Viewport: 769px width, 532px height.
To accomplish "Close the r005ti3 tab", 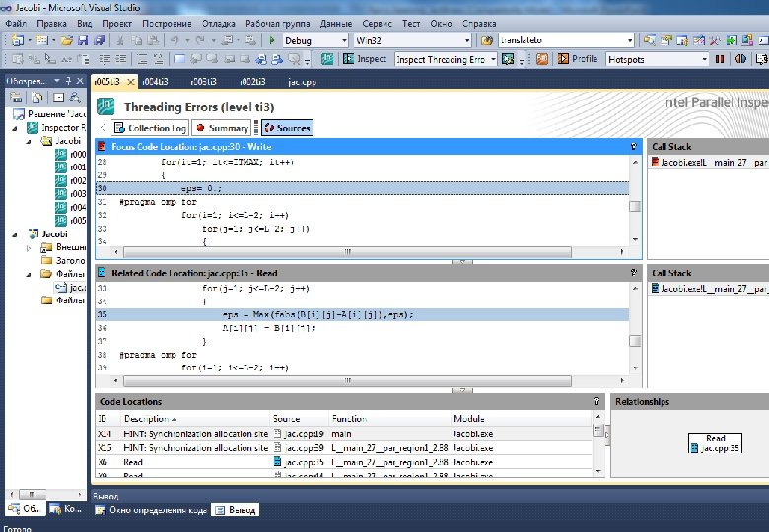I will tap(131, 82).
